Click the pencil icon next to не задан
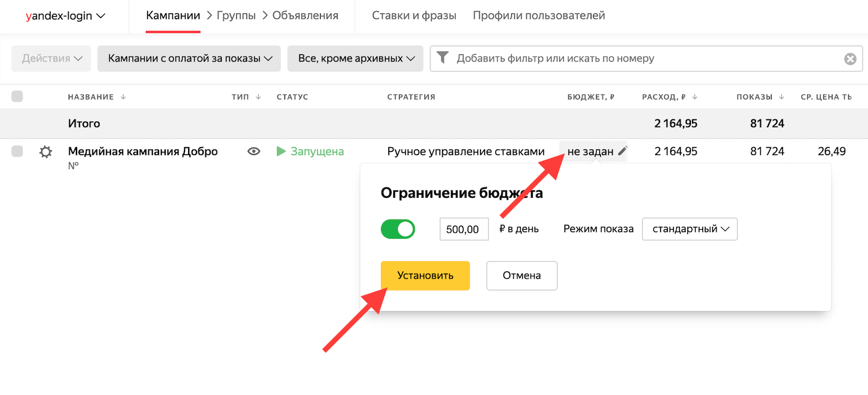This screenshot has height=395, width=868. point(623,151)
